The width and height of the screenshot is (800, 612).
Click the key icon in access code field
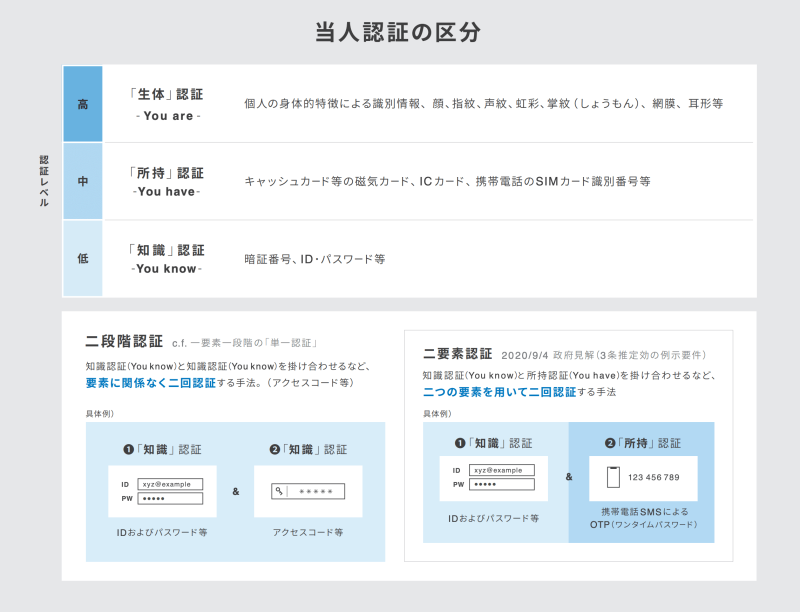[280, 492]
